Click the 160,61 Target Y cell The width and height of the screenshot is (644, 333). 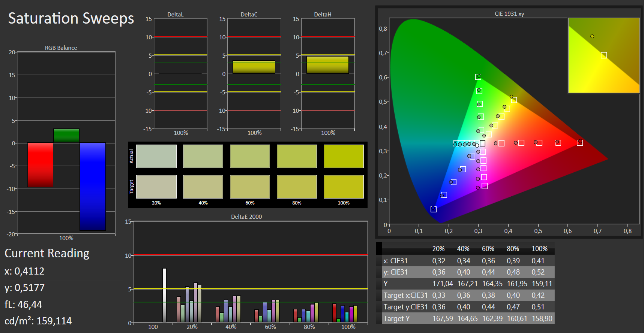[x=517, y=319]
